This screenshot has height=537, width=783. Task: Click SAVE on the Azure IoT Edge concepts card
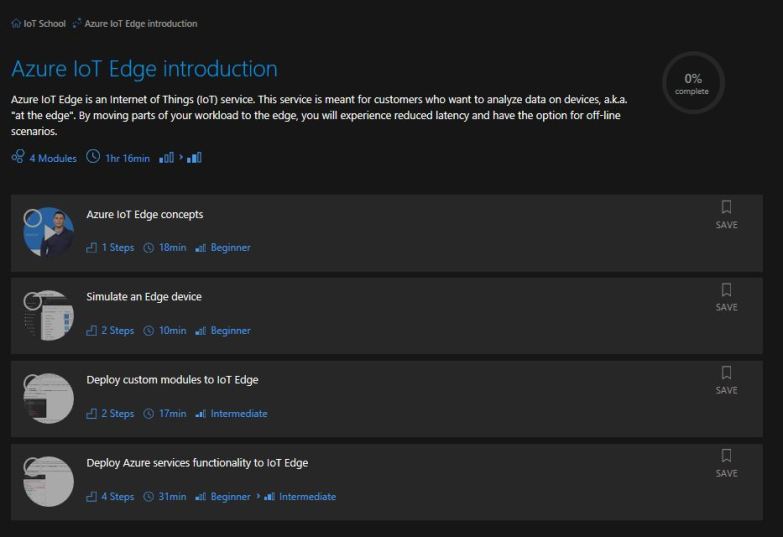pyautogui.click(x=727, y=225)
